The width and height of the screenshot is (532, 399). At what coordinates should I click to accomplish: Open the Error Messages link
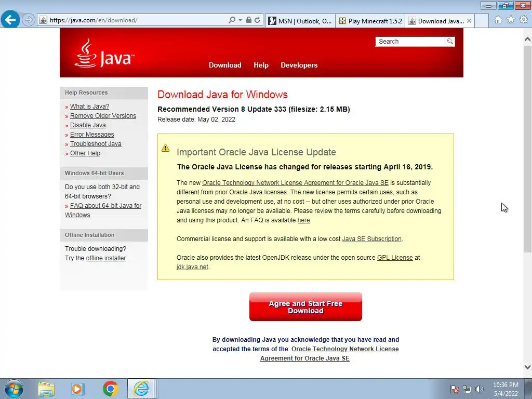pyautogui.click(x=92, y=135)
